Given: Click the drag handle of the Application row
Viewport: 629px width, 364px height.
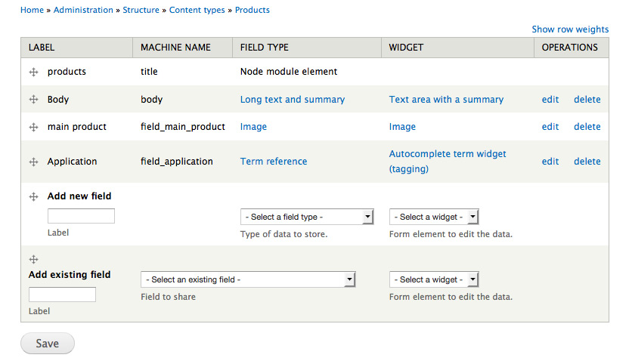Looking at the screenshot, I should [34, 162].
